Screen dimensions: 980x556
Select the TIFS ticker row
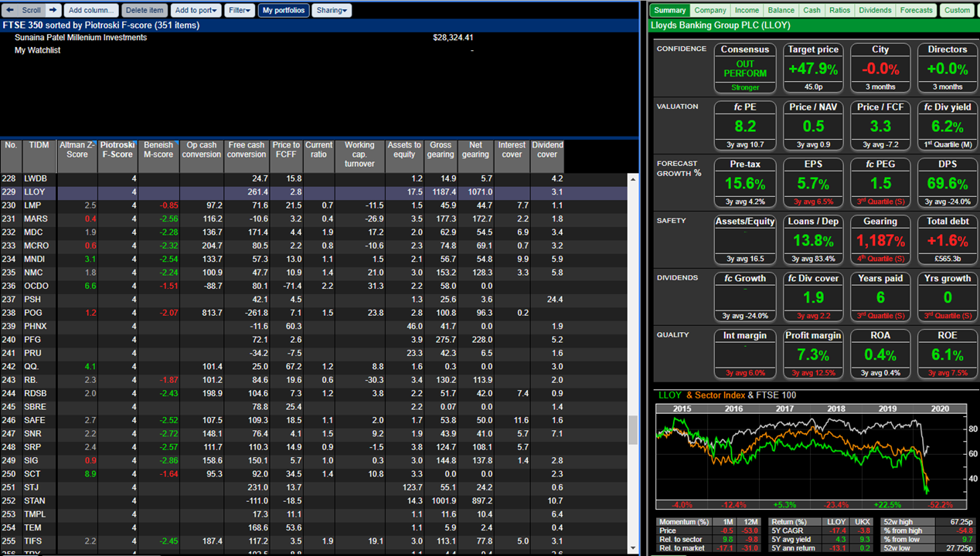314,541
